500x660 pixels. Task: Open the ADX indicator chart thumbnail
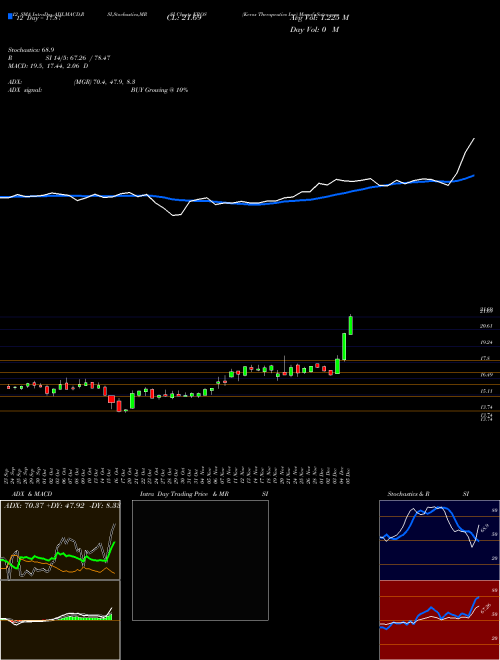coord(60,540)
